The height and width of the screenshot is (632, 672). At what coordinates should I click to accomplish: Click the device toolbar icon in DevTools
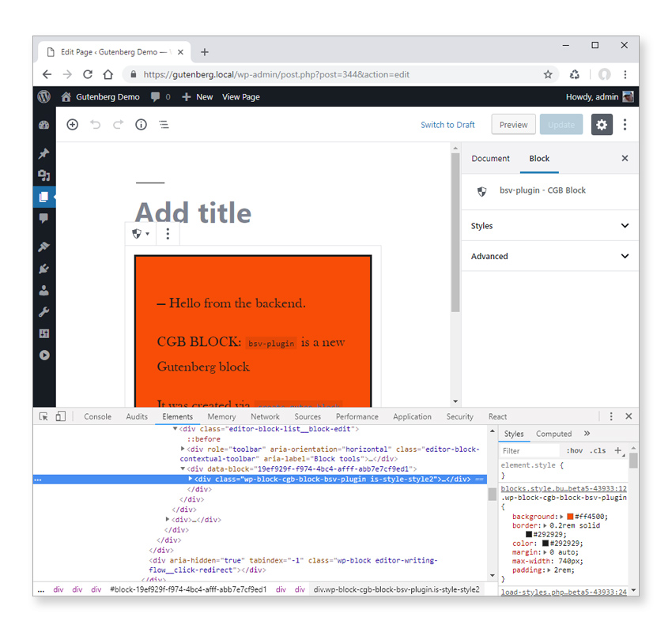click(x=61, y=416)
